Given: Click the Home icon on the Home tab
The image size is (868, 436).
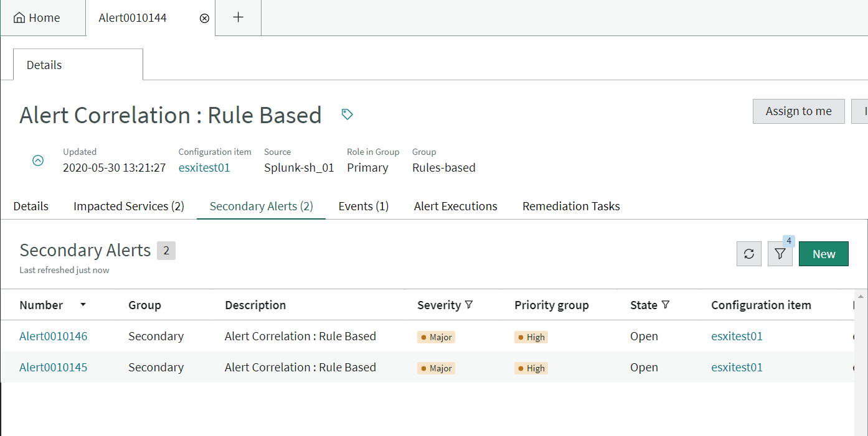Looking at the screenshot, I should (x=21, y=17).
